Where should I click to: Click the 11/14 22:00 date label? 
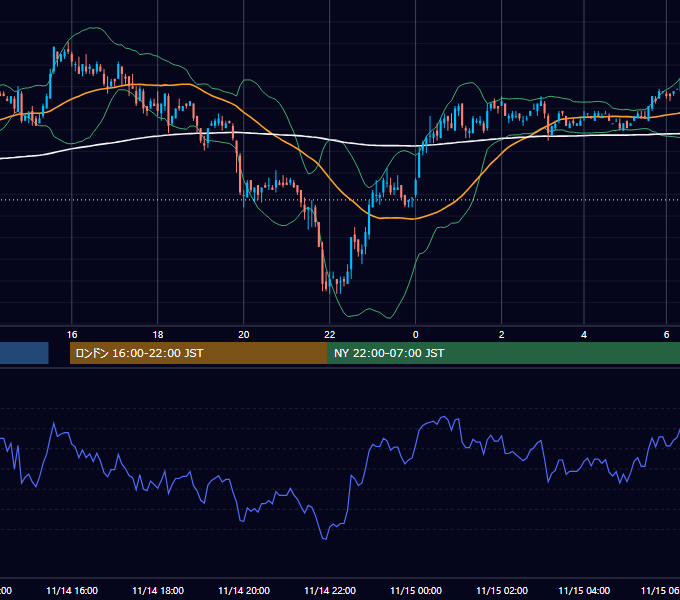(x=330, y=590)
